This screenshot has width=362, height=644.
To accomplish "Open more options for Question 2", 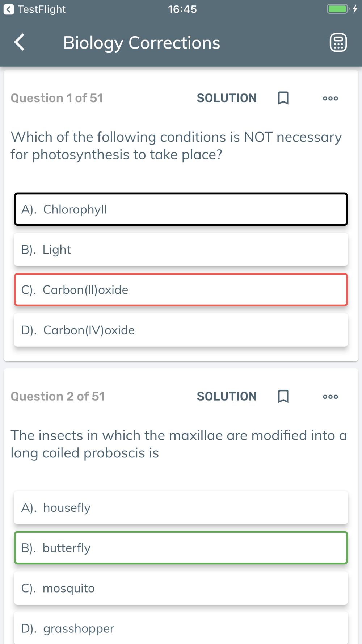I will pyautogui.click(x=330, y=397).
